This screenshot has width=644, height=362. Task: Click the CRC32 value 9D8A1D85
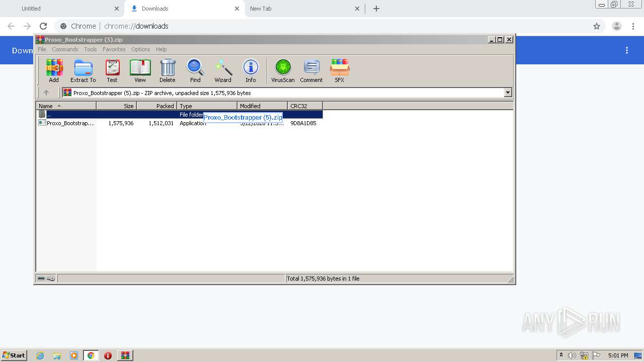303,123
